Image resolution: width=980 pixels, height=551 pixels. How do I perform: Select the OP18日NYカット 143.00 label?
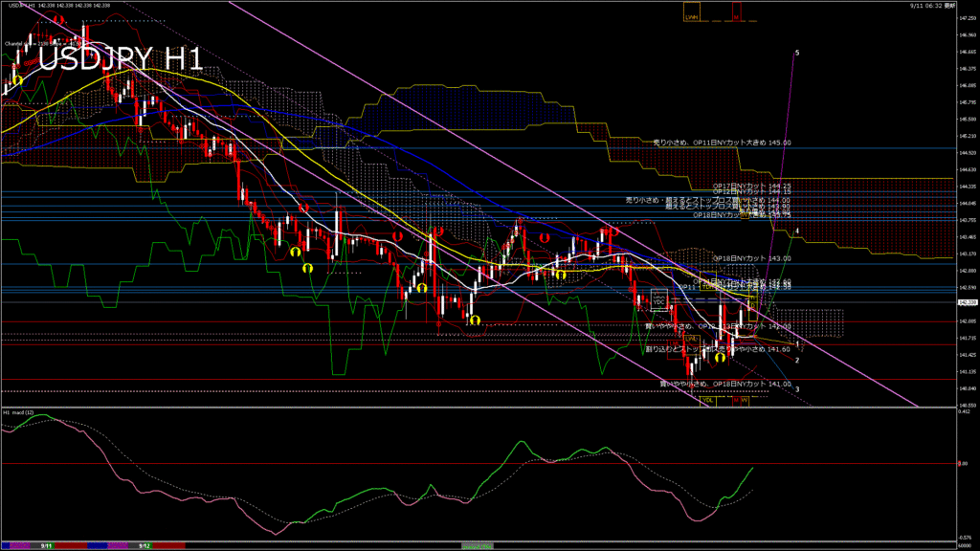[752, 258]
